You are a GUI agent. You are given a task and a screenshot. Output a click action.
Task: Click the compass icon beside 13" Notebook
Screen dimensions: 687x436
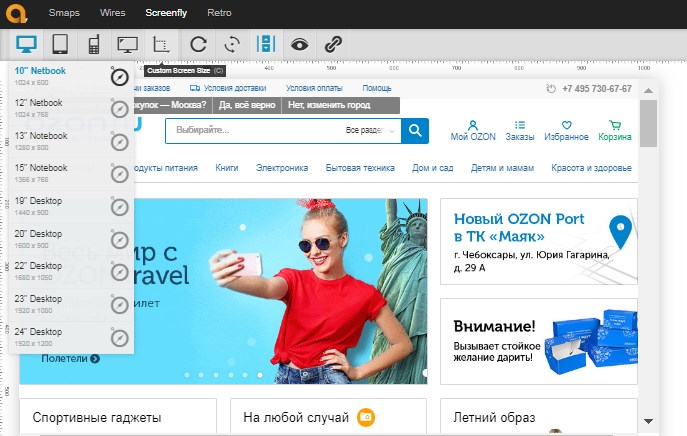(119, 142)
